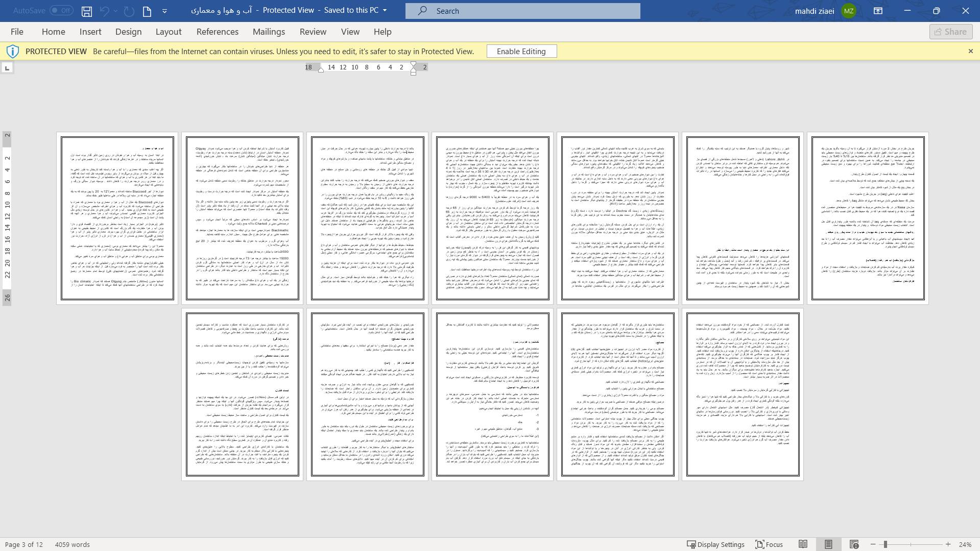
Task: Click the zoom out minus button
Action: pyautogui.click(x=873, y=544)
